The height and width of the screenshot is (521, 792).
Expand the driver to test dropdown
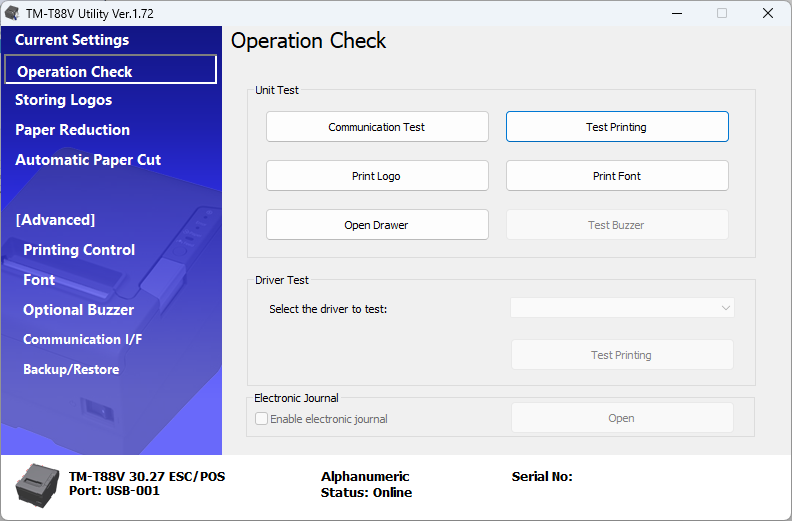pos(622,308)
